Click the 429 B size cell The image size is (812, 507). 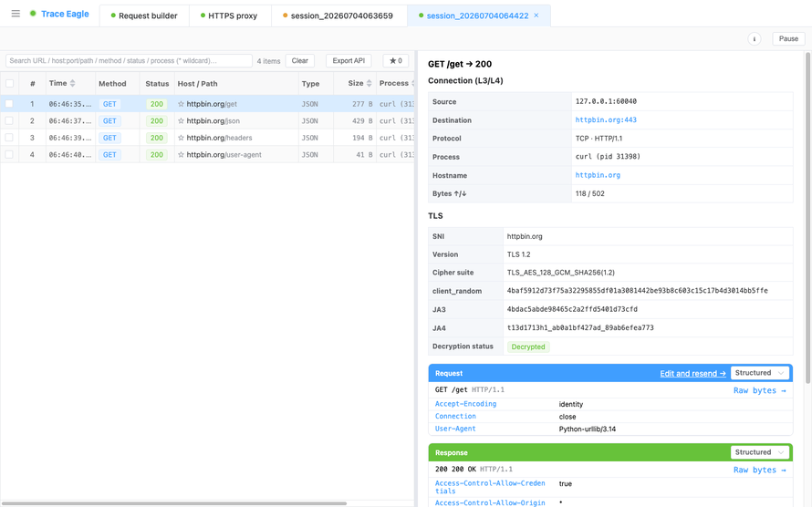pos(362,121)
